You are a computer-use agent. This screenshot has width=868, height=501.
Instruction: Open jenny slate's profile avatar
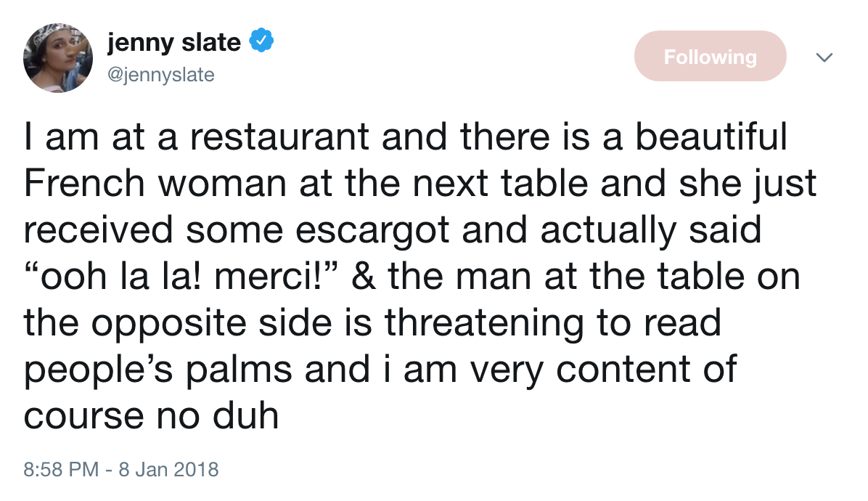[58, 58]
